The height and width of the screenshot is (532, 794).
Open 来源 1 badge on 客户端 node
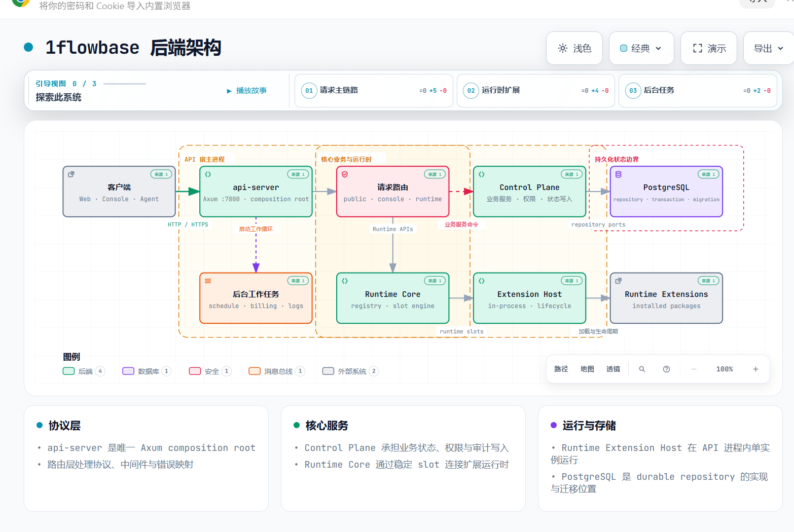(161, 174)
